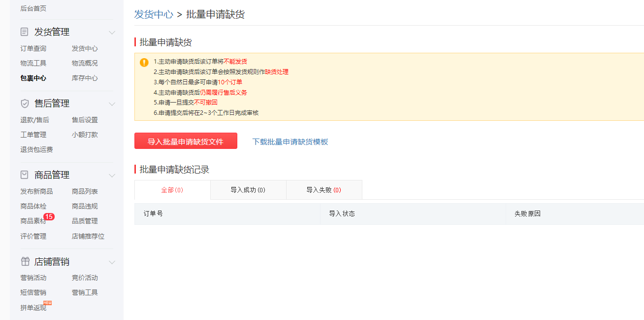644x320 pixels.
Task: Open 发货中心 in the sidebar menu
Action: click(85, 48)
